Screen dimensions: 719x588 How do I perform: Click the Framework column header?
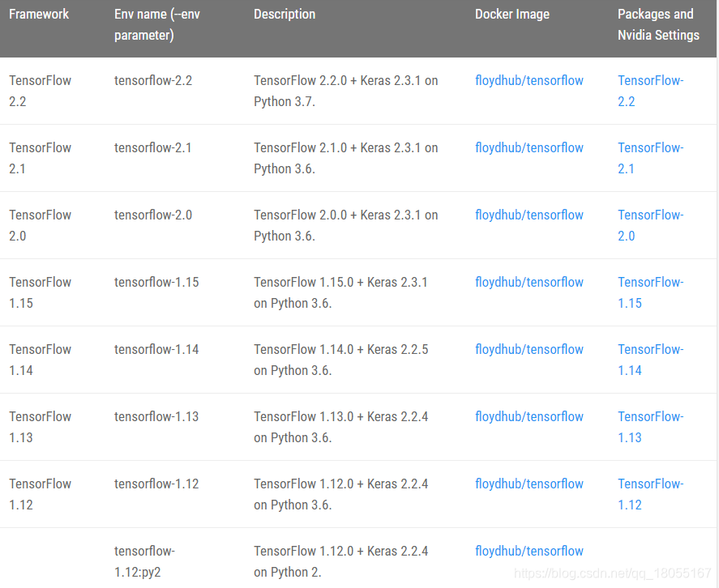pyautogui.click(x=39, y=15)
